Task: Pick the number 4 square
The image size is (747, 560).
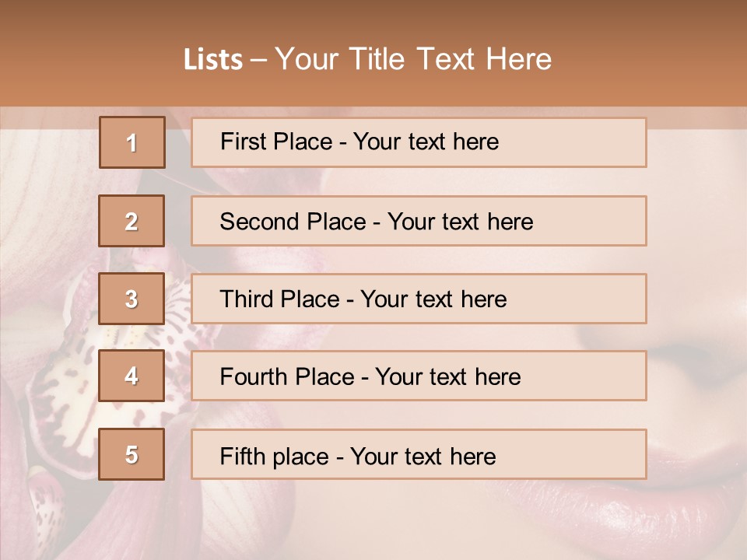Action: (x=132, y=376)
